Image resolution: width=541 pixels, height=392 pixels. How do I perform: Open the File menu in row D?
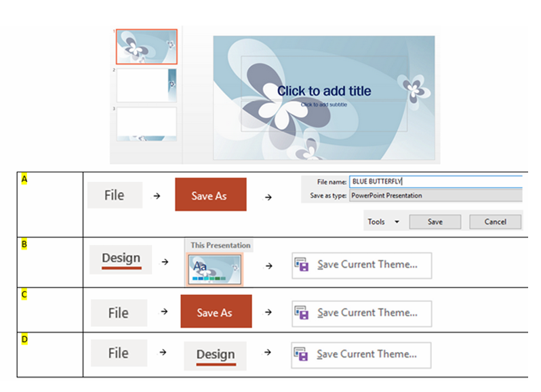pos(119,353)
